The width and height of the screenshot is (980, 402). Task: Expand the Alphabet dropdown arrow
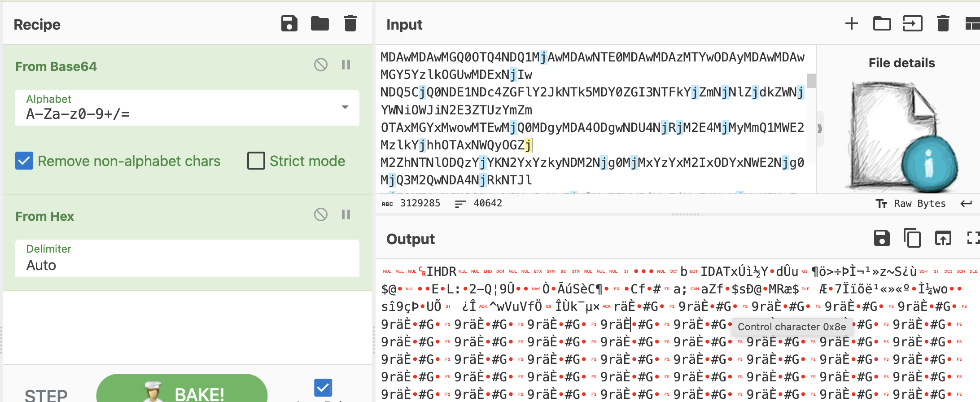(345, 108)
